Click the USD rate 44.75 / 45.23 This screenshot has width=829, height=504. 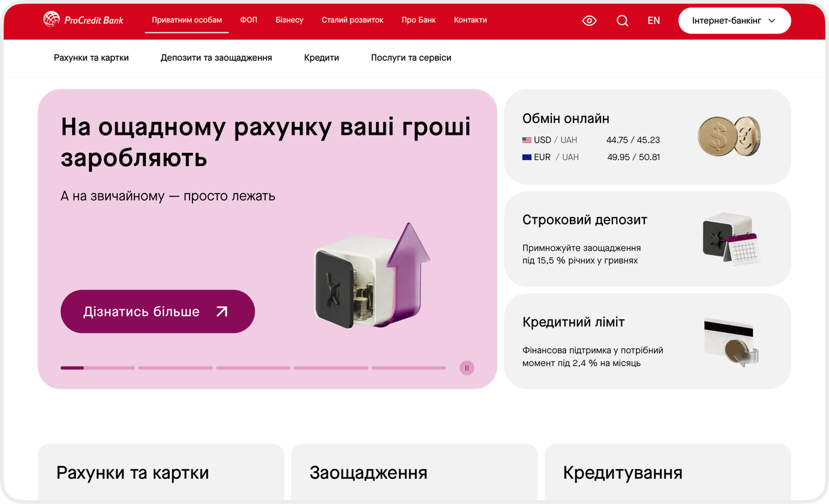pyautogui.click(x=633, y=140)
